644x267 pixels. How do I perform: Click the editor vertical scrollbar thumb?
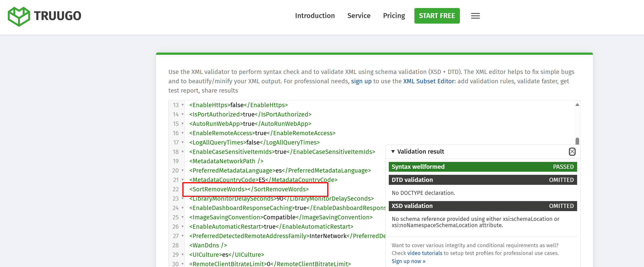(577, 141)
